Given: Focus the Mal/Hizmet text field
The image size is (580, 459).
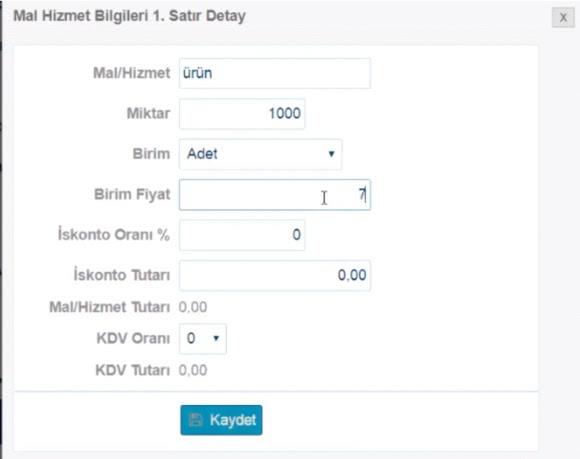Looking at the screenshot, I should pos(275,73).
